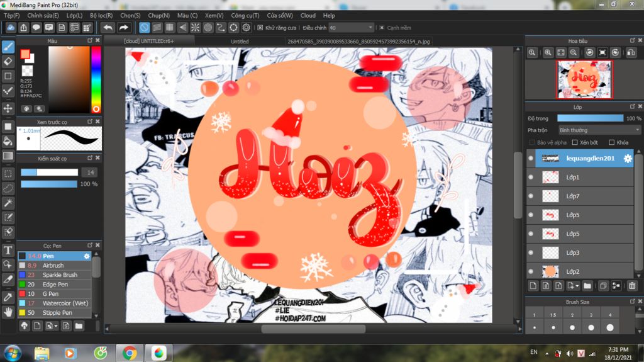Enable concentric circle snap guide
This screenshot has width=644, height=362.
click(x=208, y=28)
